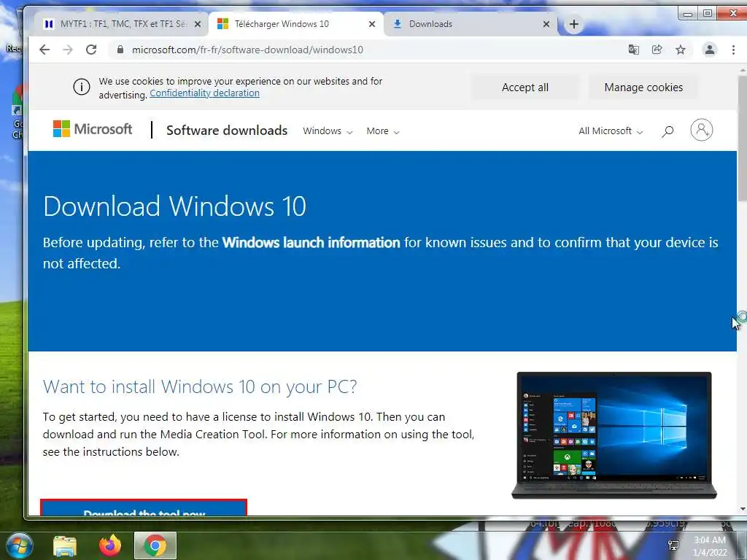This screenshot has width=747, height=560.
Task: Launch Firefox from the taskbar
Action: [x=110, y=545]
